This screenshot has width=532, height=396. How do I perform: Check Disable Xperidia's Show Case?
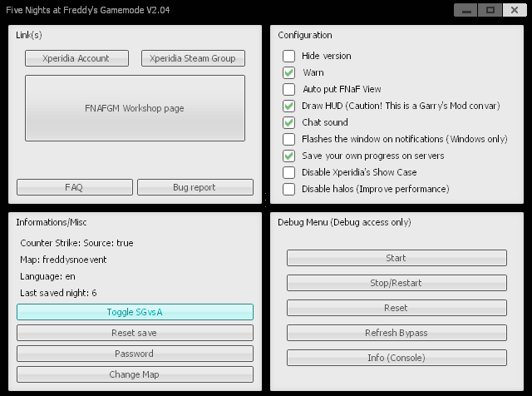coord(288,172)
